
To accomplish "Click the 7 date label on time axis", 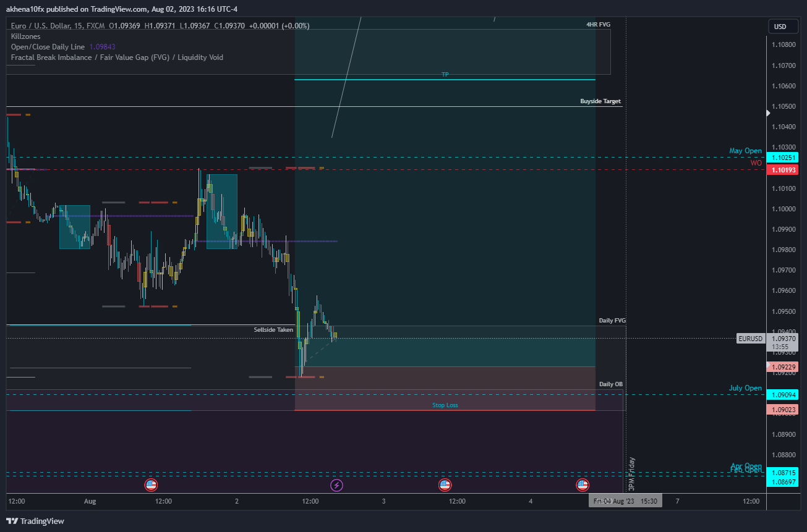I will click(677, 501).
